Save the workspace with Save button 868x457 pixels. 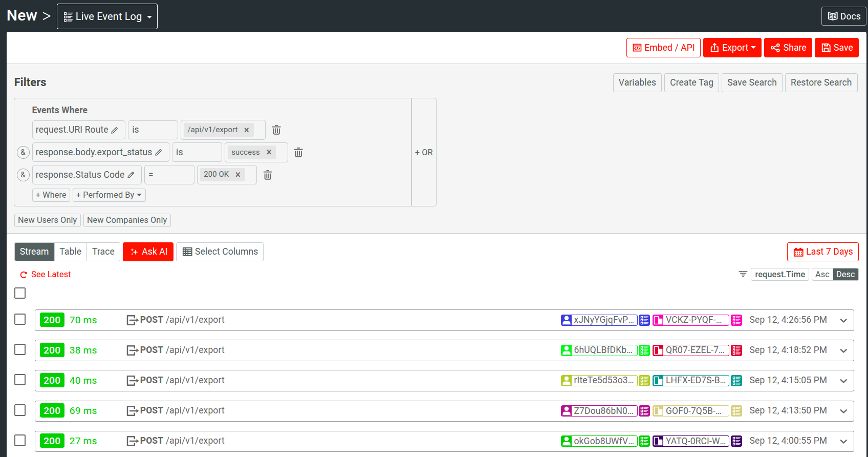click(837, 48)
